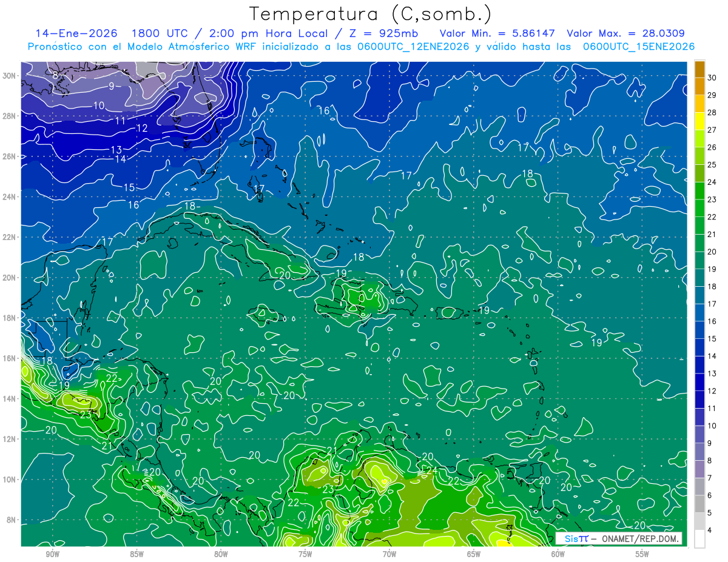Screen dimensions: 728x562
Task: Click the longitude axis label '80W'
Action: pyautogui.click(x=221, y=554)
